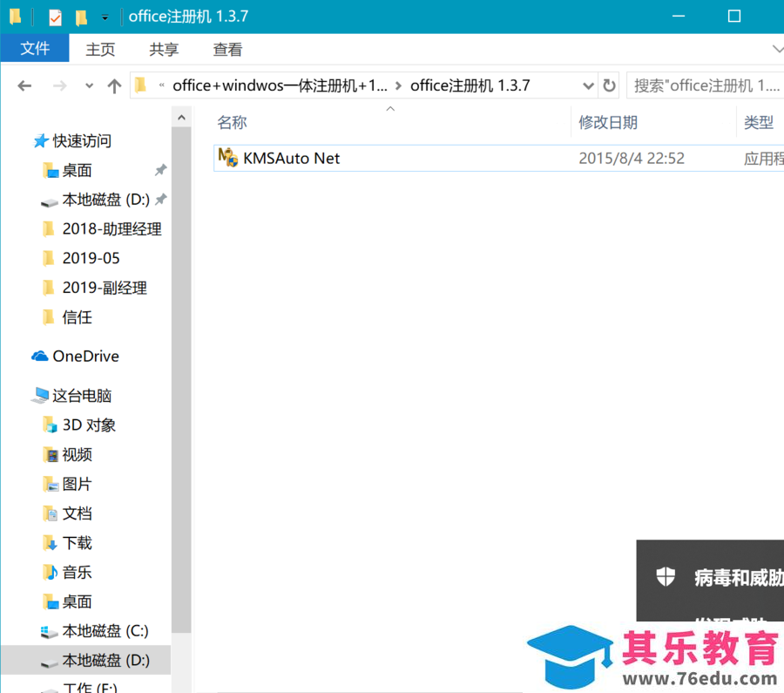
Task: Click the 下载 arrow folder icon
Action: pyautogui.click(x=50, y=543)
